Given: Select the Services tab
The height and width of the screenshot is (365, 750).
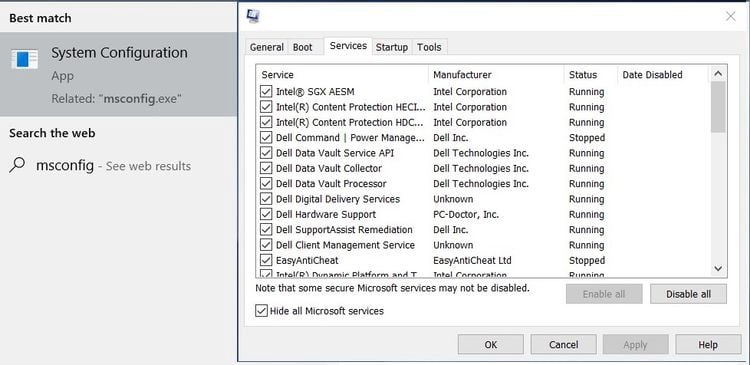Looking at the screenshot, I should coord(348,46).
